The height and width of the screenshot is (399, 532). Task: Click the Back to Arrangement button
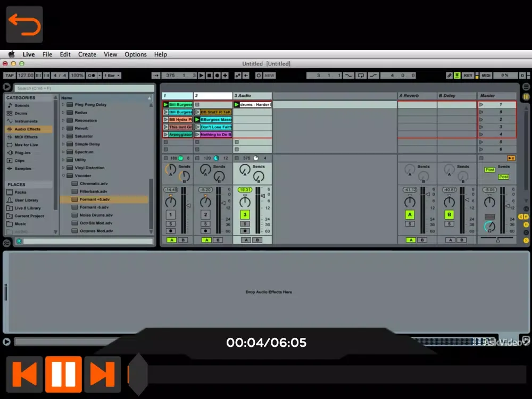click(x=246, y=76)
